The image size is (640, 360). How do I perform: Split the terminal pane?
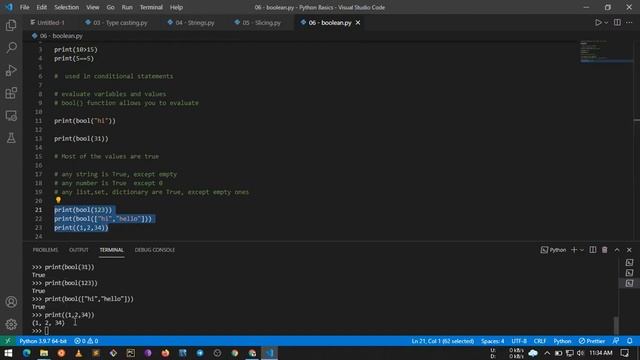coord(593,250)
